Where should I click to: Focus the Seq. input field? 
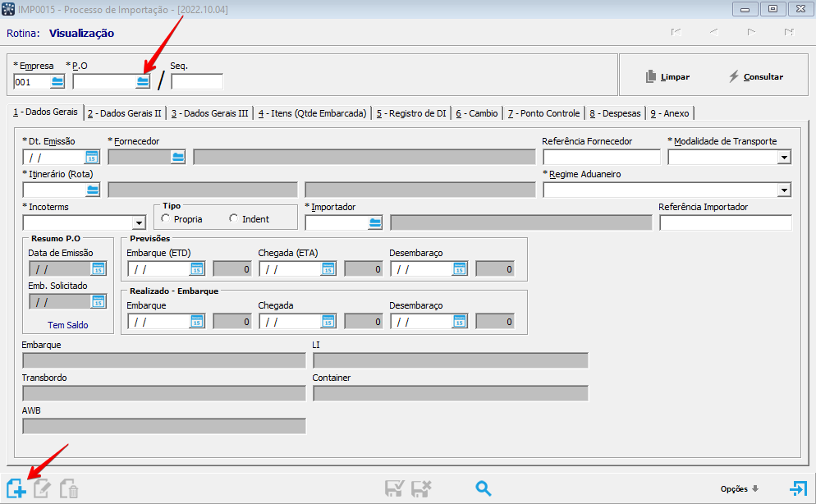click(x=197, y=81)
